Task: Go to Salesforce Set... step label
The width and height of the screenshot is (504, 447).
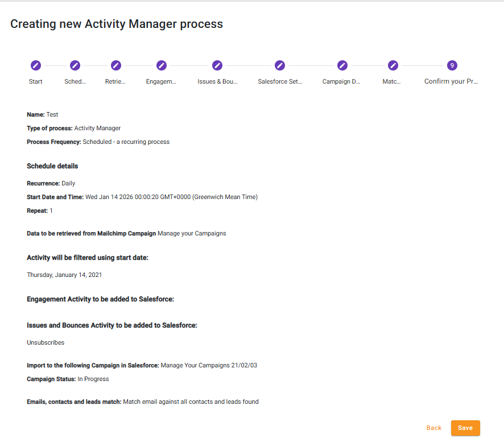Action: click(x=280, y=81)
